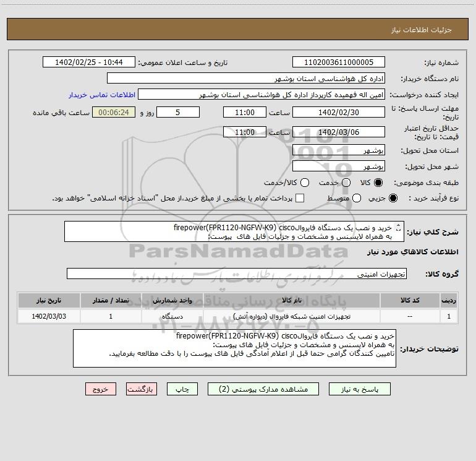Screen dimensions: 476x461
Task: Select the کالا radio button
Action: click(378, 183)
